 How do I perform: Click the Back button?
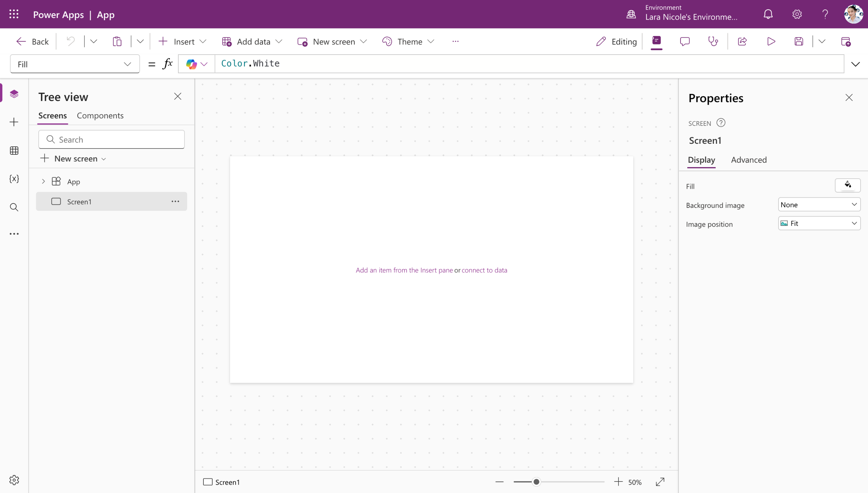pyautogui.click(x=33, y=42)
